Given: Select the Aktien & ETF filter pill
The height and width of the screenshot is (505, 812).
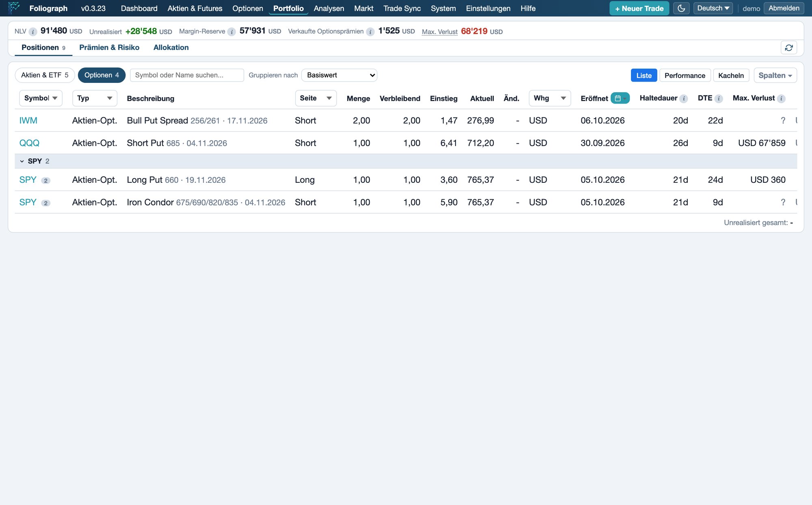Looking at the screenshot, I should 45,75.
